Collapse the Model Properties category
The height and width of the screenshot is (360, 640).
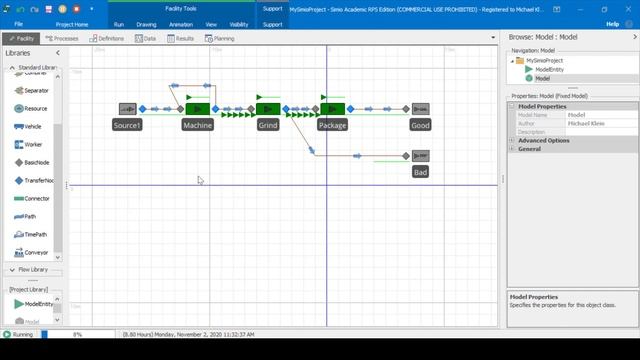point(512,106)
